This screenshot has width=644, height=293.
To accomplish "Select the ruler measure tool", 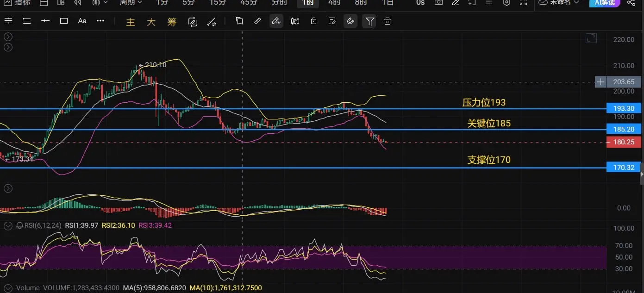I will [258, 21].
